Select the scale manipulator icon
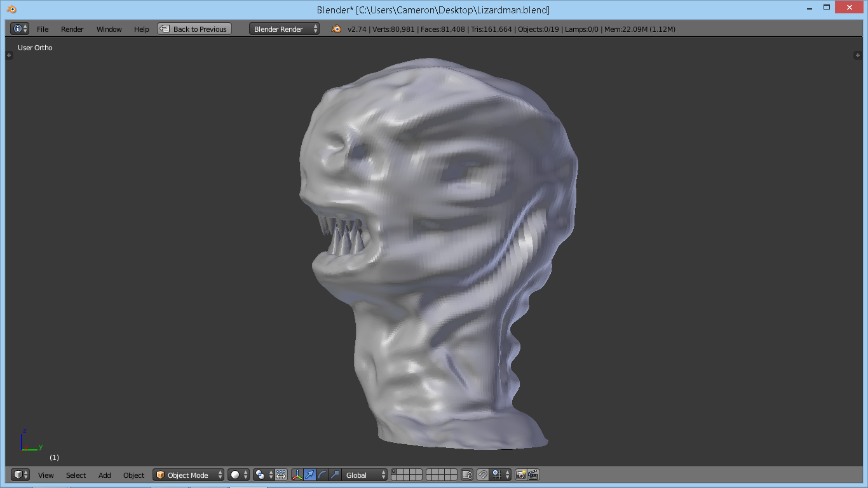Viewport: 868px width, 488px height. click(335, 475)
